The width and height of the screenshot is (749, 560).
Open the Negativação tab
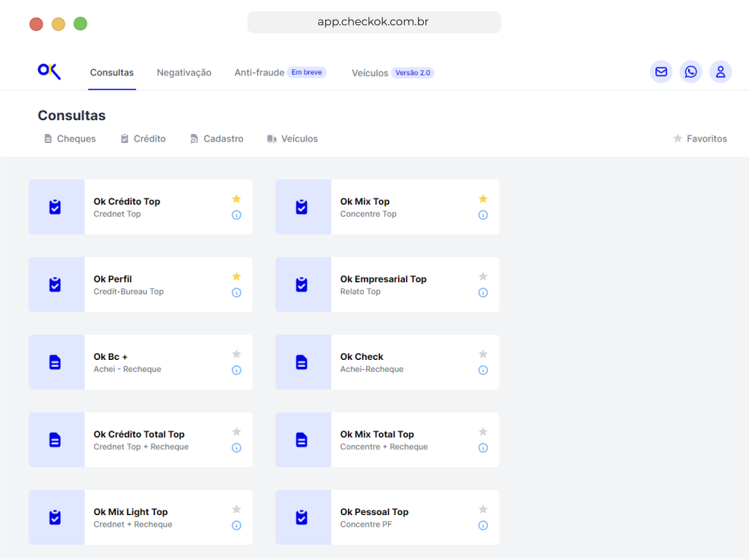[x=184, y=72]
